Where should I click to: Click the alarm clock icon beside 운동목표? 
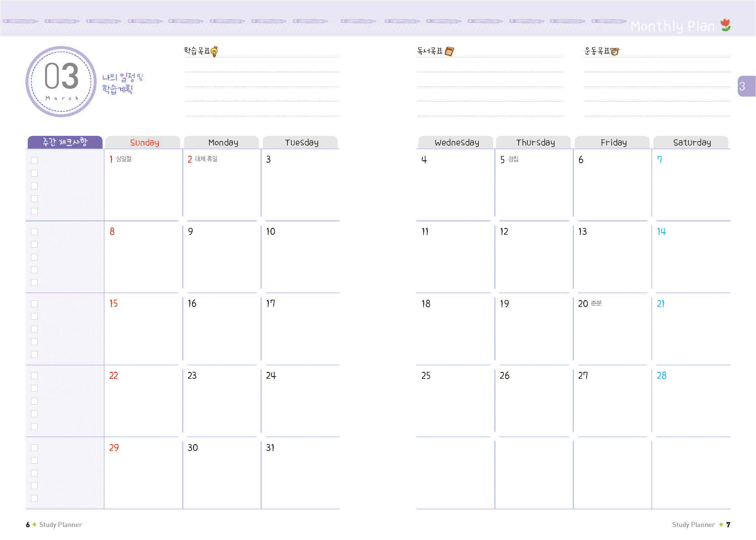(x=614, y=51)
